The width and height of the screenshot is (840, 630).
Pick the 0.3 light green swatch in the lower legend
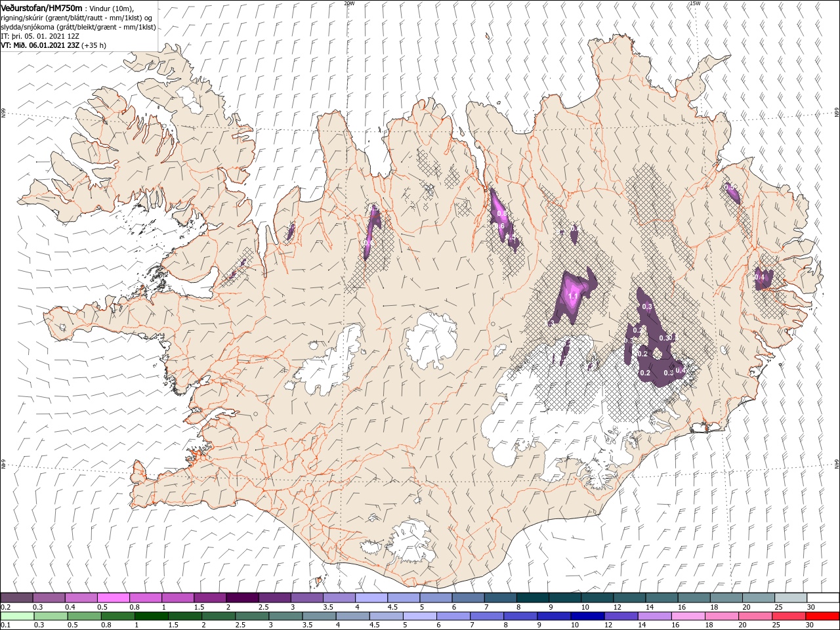click(51, 616)
